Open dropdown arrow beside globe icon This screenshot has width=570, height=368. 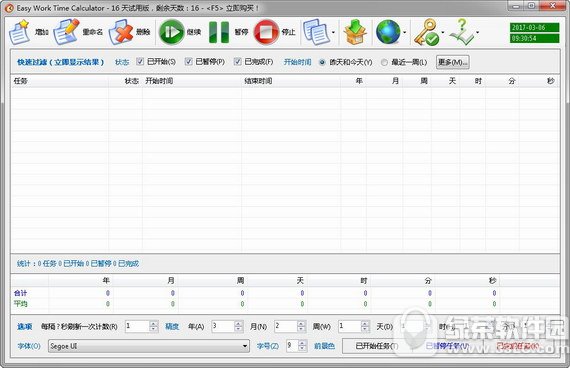405,33
